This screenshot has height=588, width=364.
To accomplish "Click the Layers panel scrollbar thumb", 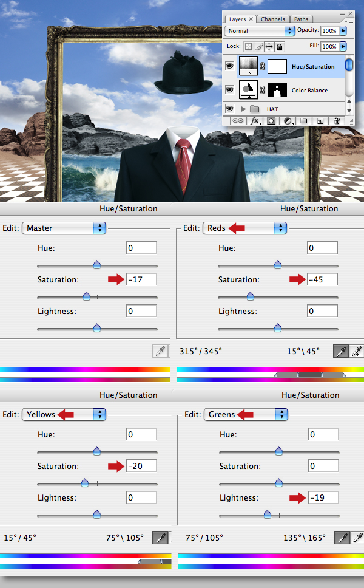I will [x=349, y=64].
